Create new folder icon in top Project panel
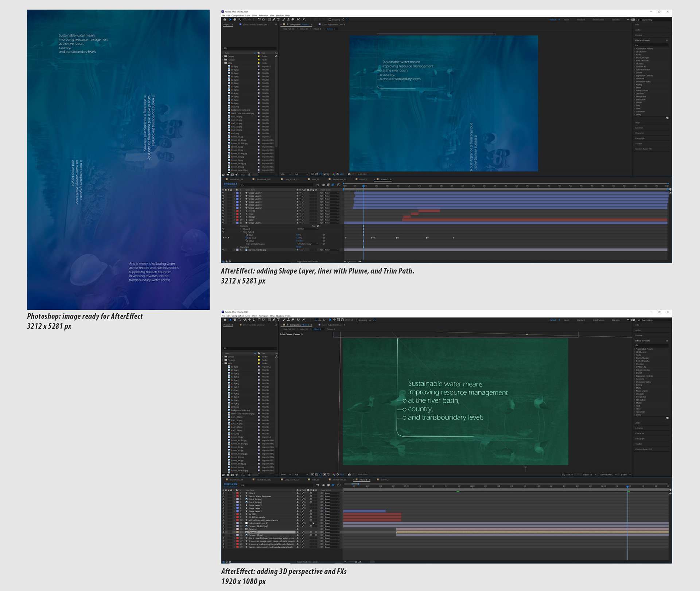Viewport: 700px width, 591px height. (228, 174)
